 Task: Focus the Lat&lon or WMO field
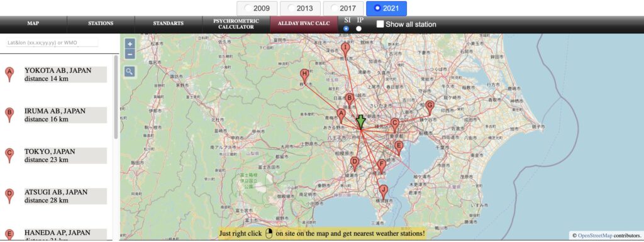click(52, 43)
